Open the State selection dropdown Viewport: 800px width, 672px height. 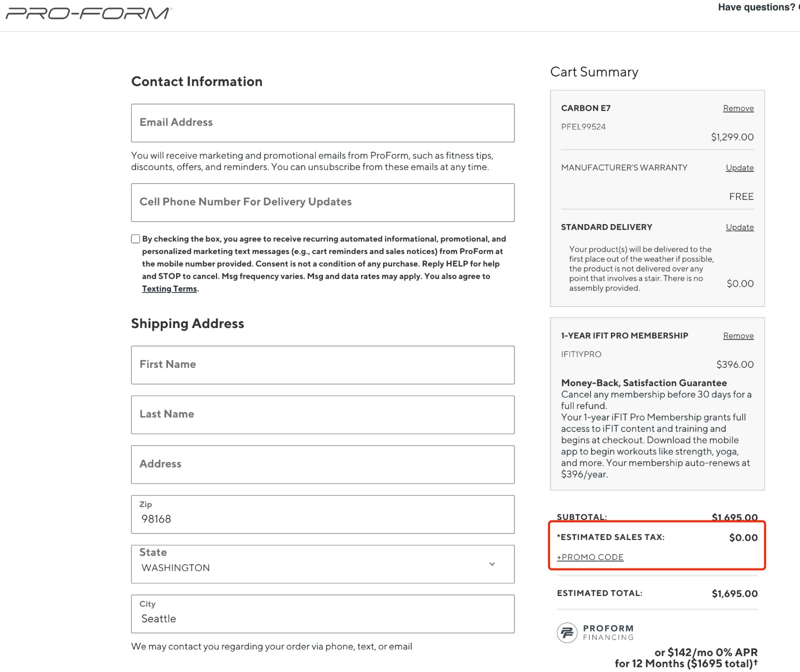322,564
